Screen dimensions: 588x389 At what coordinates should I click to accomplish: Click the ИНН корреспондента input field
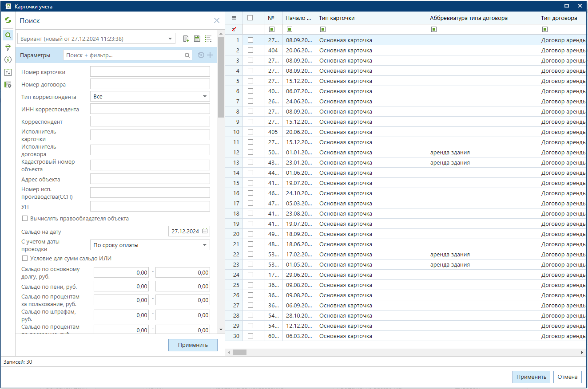150,109
